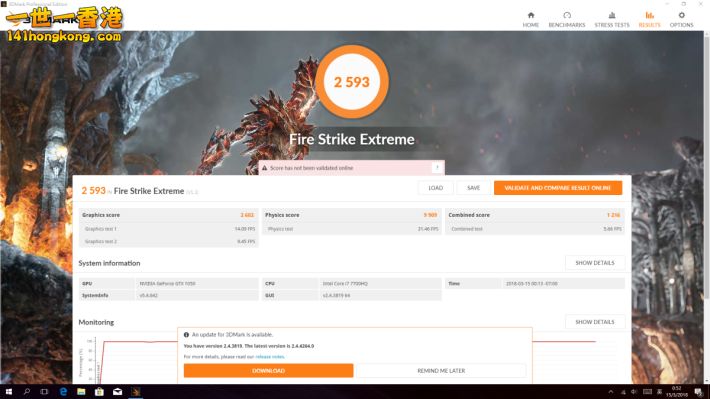The image size is (710, 399).
Task: Open the release notes link
Action: pyautogui.click(x=270, y=357)
